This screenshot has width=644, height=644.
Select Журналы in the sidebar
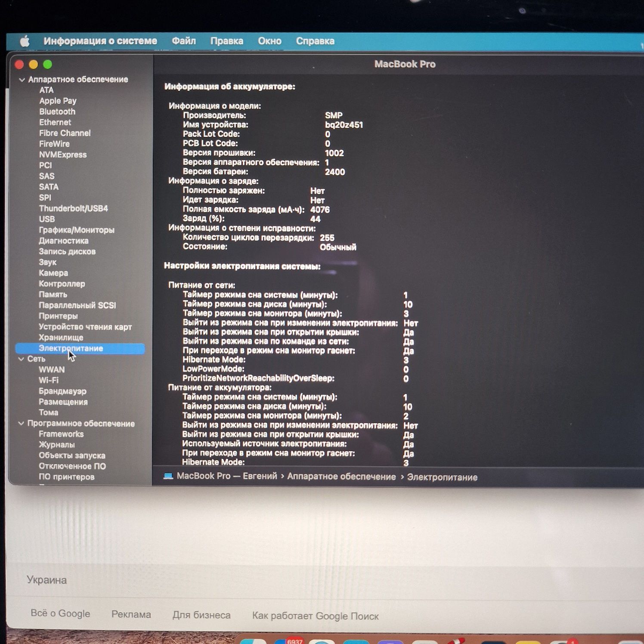click(57, 445)
